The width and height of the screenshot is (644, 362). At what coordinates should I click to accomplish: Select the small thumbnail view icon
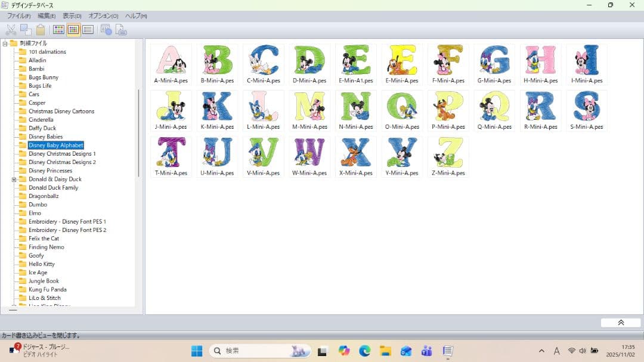coord(73,30)
